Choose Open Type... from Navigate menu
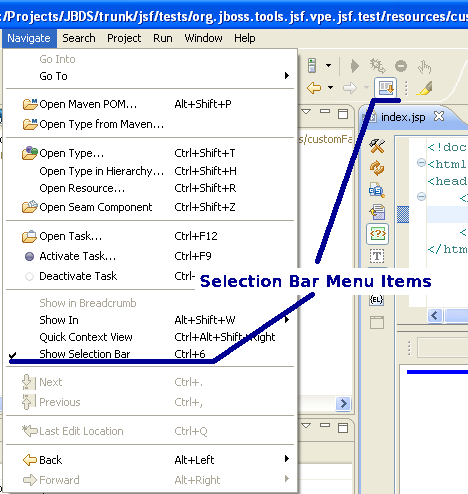 (x=150, y=153)
